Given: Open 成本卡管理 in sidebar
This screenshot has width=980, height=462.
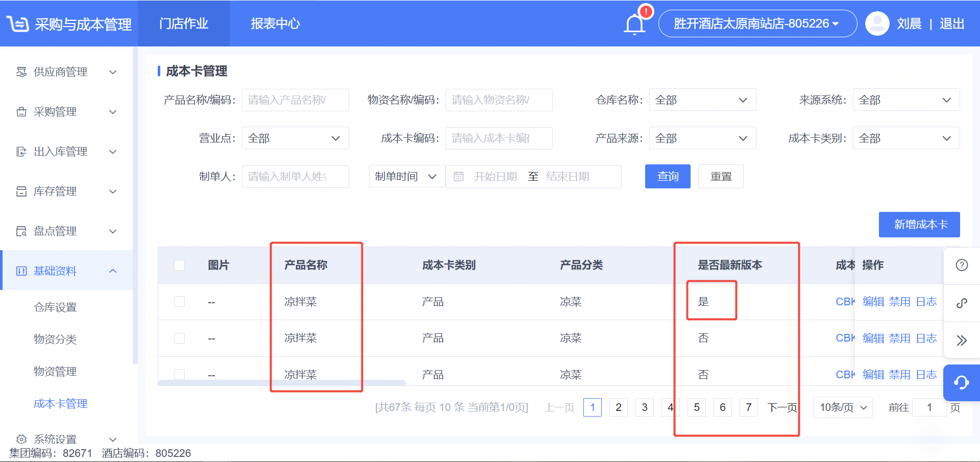Looking at the screenshot, I should [60, 404].
